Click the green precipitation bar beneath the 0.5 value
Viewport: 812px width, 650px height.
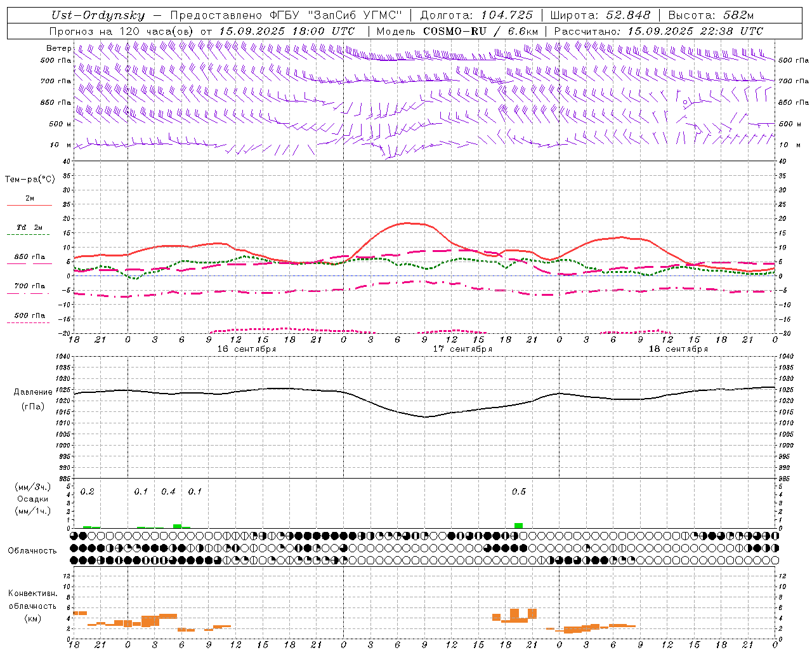[519, 526]
